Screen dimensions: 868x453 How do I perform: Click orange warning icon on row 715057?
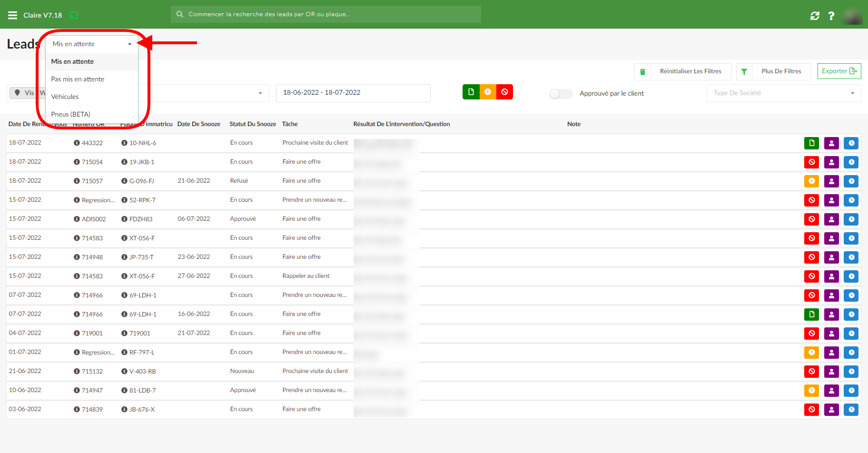811,181
